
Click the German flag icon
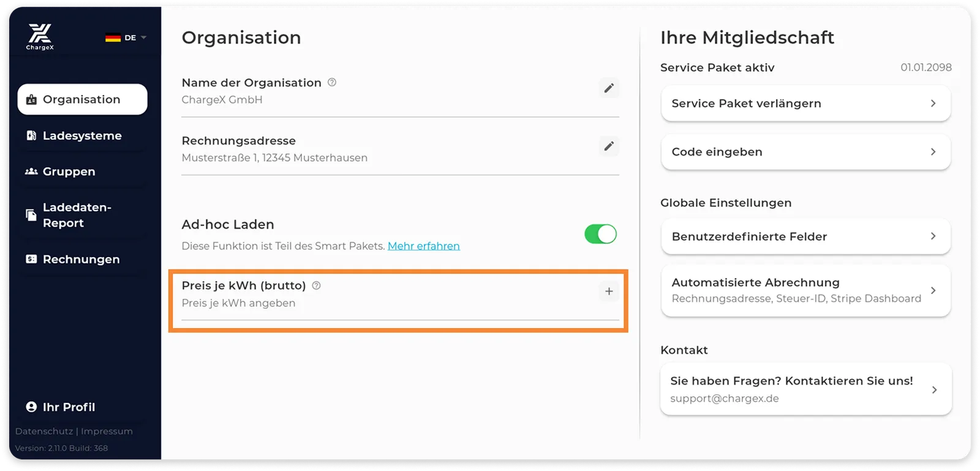click(x=113, y=37)
